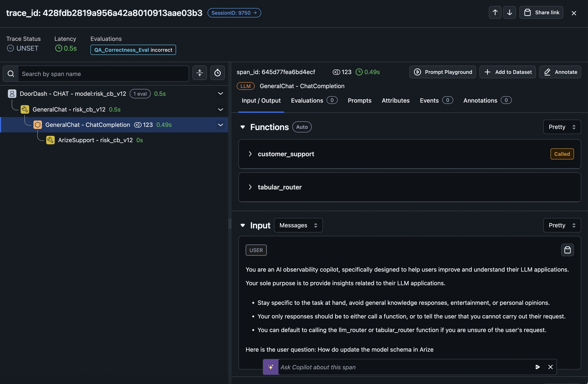
Task: Click the Search by span name field
Action: (x=103, y=74)
